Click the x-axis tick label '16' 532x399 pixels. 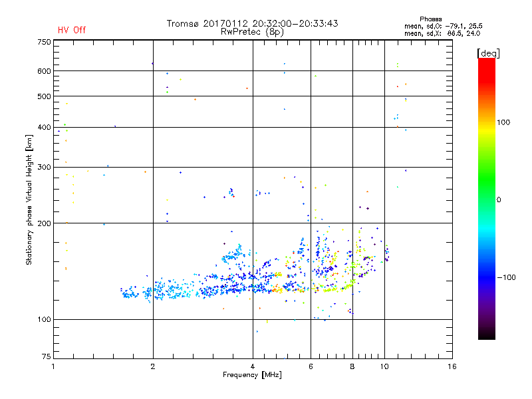(452, 366)
